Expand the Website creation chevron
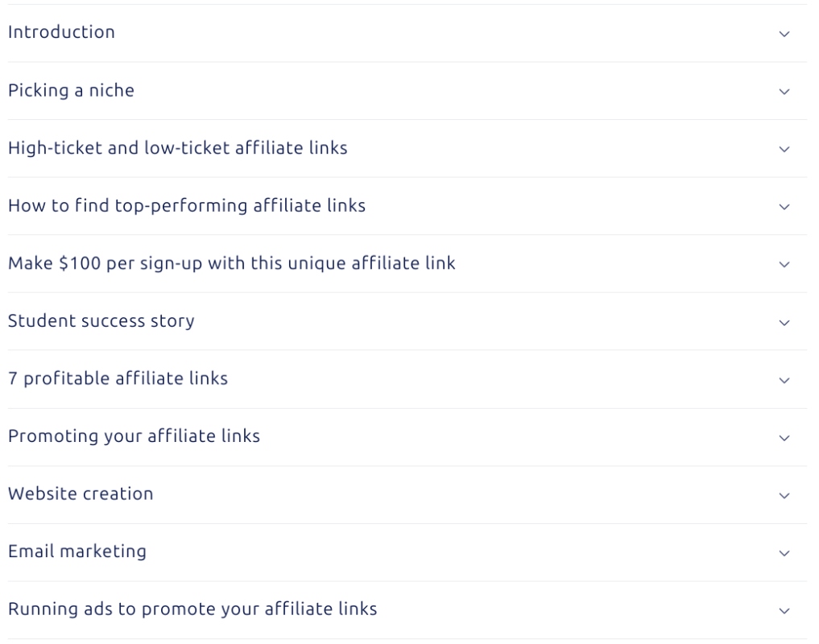819x644 pixels. tap(784, 496)
